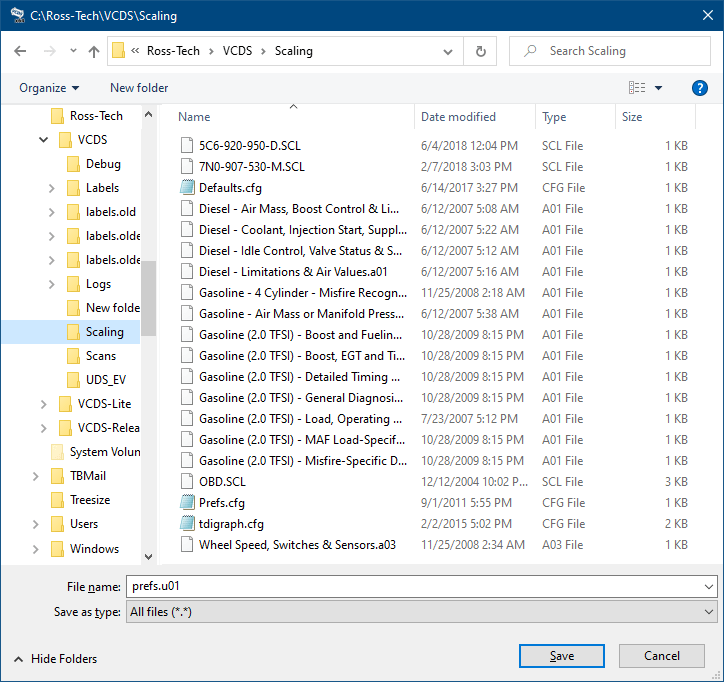Click the Cancel button
The image size is (724, 682).
pyautogui.click(x=662, y=656)
